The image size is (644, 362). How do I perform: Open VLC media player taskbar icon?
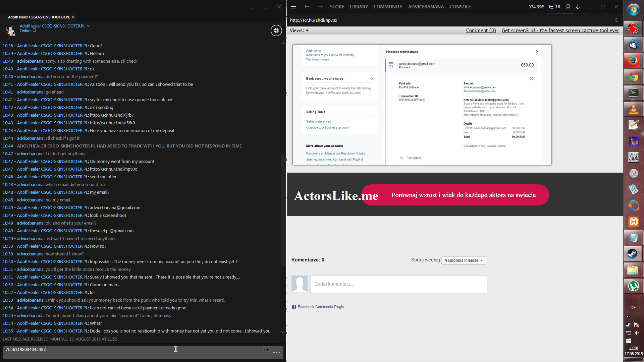(x=633, y=109)
